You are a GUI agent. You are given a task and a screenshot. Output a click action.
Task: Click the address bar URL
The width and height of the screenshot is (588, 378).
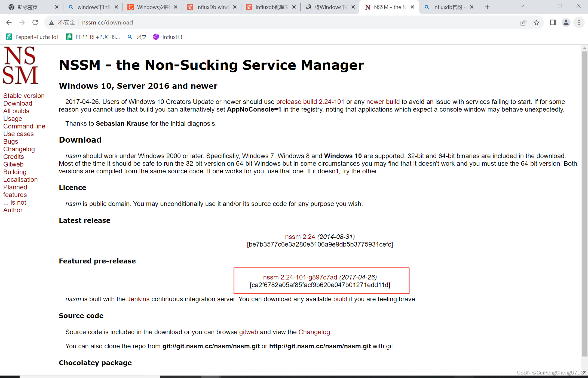pos(108,23)
